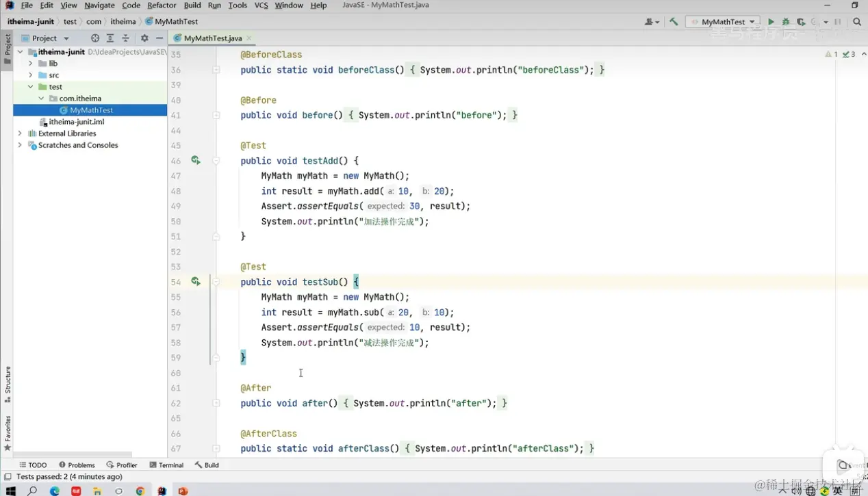Open the File menu

click(27, 5)
